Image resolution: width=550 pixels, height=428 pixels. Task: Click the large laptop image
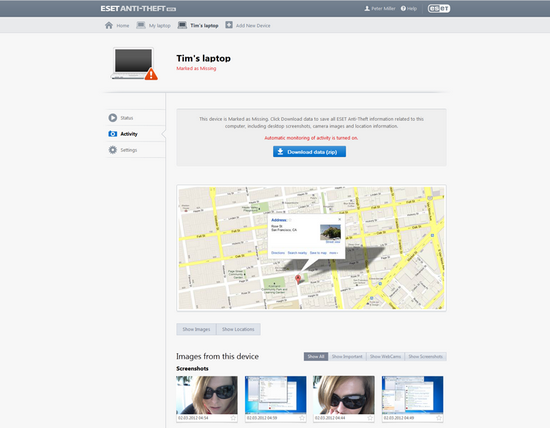click(x=133, y=63)
